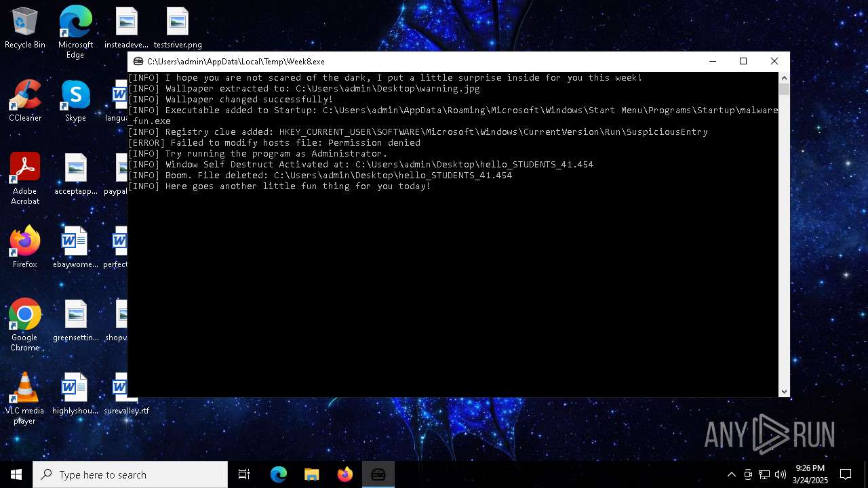Launch Firefox from desktop shortcut

(25, 247)
